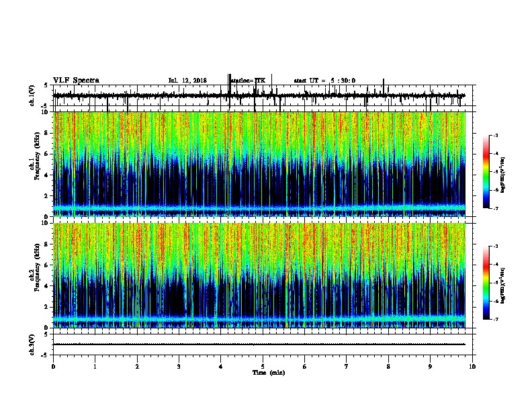
Task: Click the "start UT = 5:30:0" header text
Action: (x=324, y=81)
